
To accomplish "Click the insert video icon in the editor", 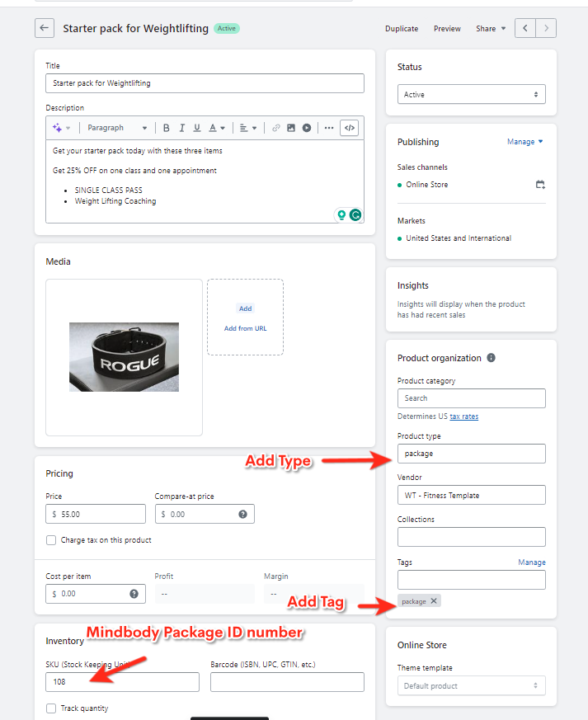I will point(306,128).
